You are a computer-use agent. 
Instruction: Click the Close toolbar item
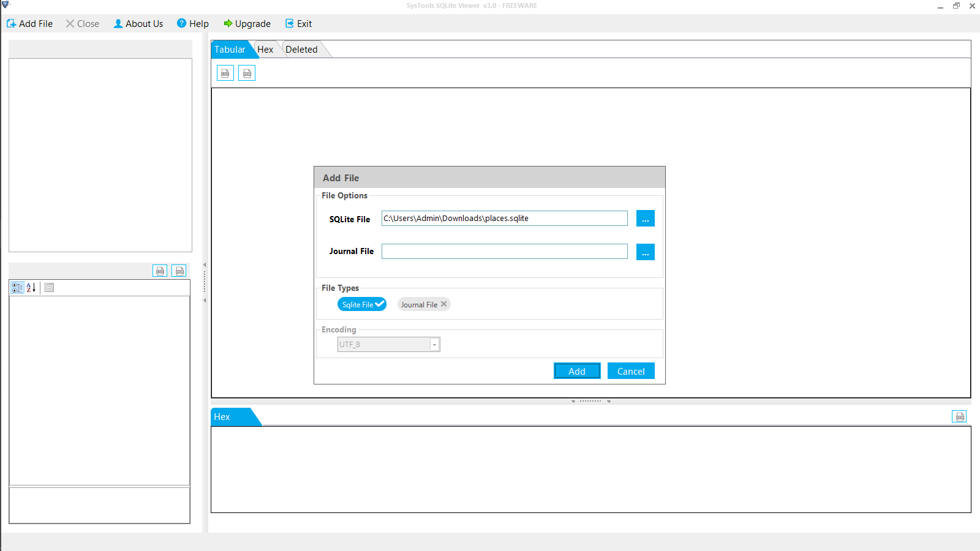pos(83,24)
